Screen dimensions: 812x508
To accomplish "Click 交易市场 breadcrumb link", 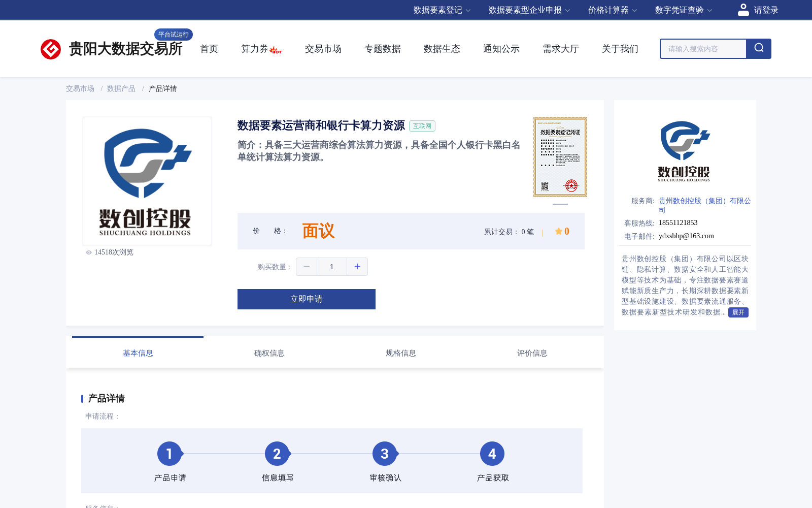I will coord(80,88).
